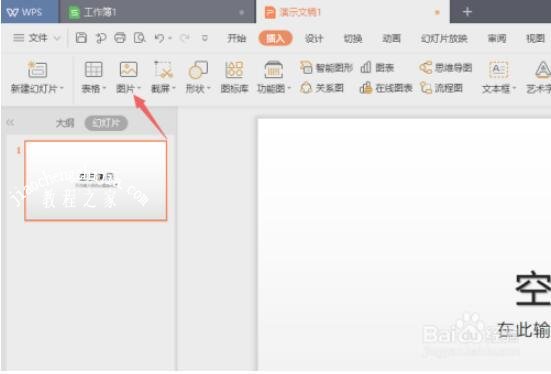
Task: Select the 演示文稿1 document tab
Action: click(352, 12)
